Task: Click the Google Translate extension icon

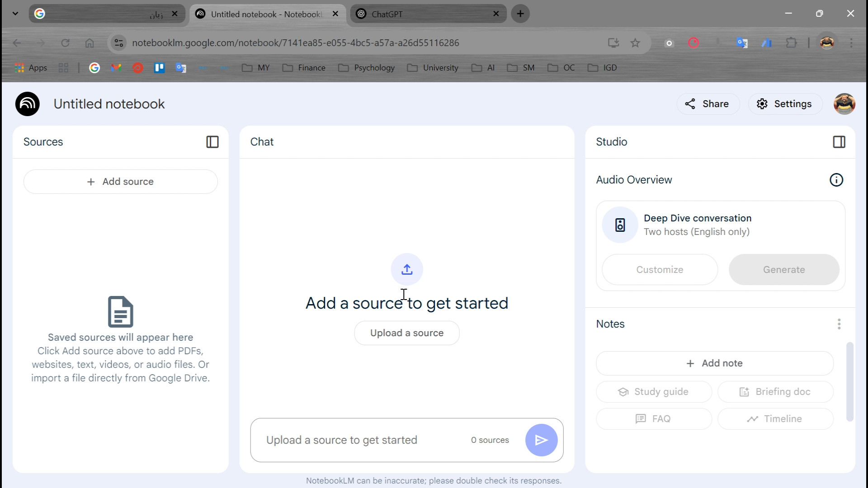Action: pyautogui.click(x=742, y=43)
